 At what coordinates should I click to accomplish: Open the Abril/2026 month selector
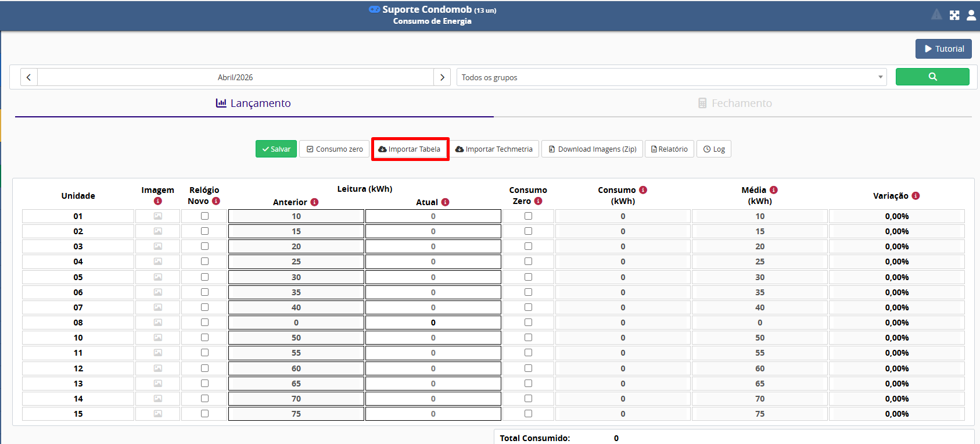pos(235,77)
